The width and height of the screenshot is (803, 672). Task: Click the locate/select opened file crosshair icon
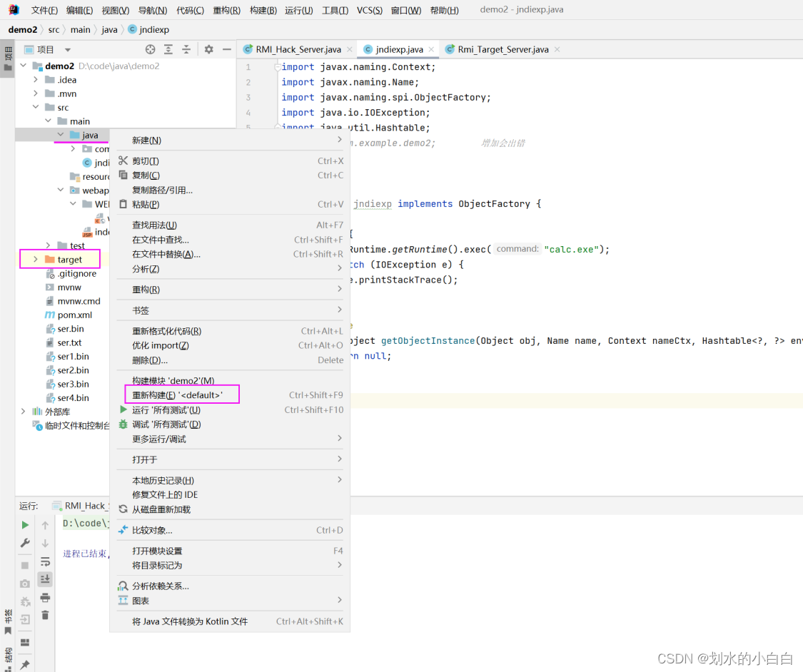tap(150, 50)
